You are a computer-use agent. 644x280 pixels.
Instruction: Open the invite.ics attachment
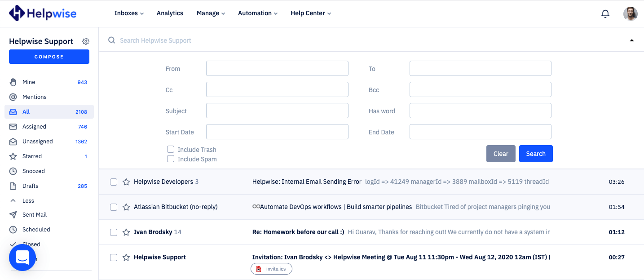point(271,269)
